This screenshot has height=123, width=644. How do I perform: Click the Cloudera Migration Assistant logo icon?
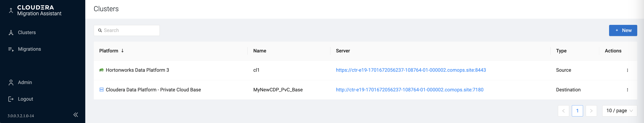click(11, 10)
